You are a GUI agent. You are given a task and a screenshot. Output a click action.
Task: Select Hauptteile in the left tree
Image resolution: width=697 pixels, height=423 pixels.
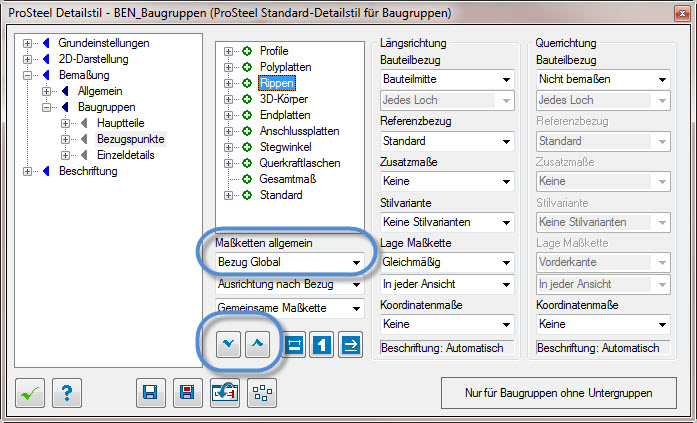[120, 123]
